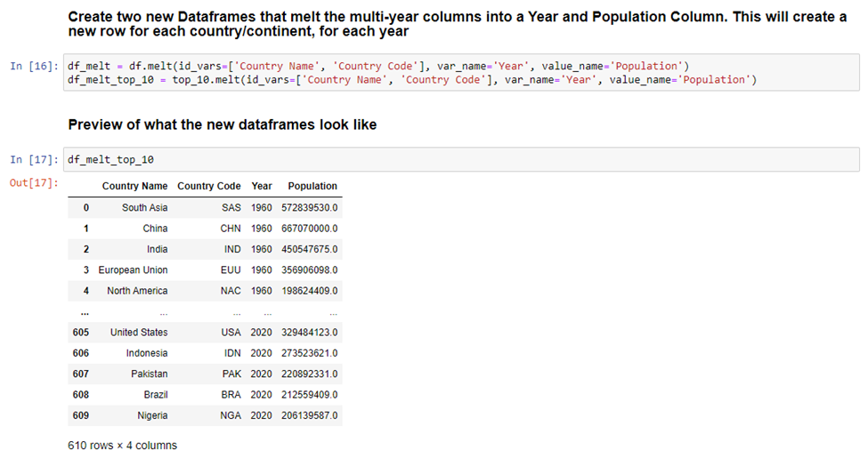This screenshot has height=458, width=868.
Task: Click the 'Create two new Dataframes' heading
Action: (458, 24)
